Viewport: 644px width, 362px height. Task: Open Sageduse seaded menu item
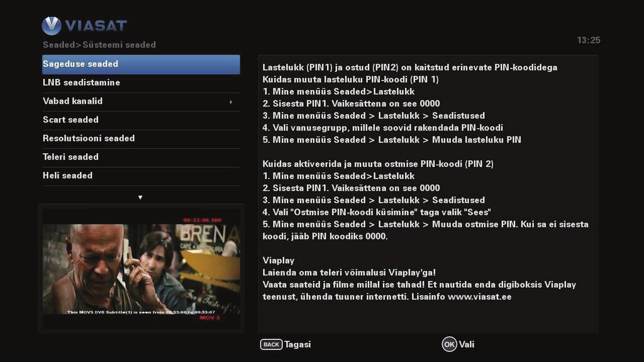pos(141,65)
